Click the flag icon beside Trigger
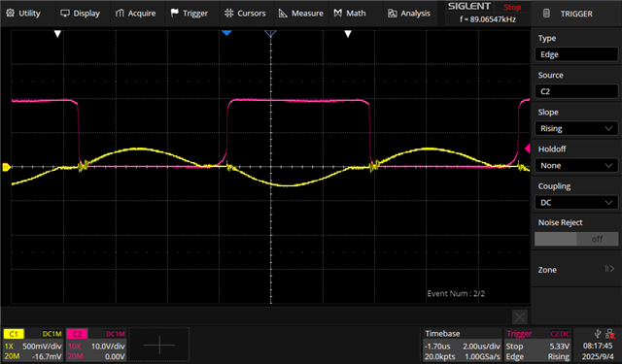 (x=175, y=13)
